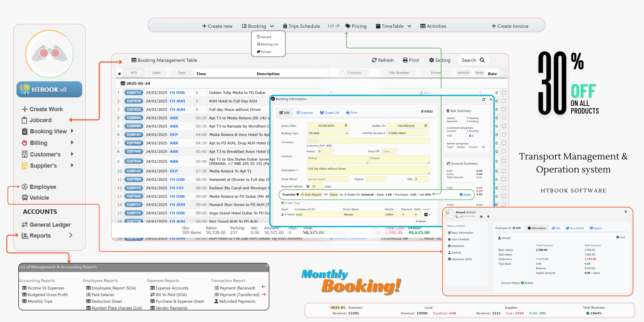The width and height of the screenshot is (644, 322).
Task: Open the Vehicle bus icon in sidebar
Action: [25, 198]
